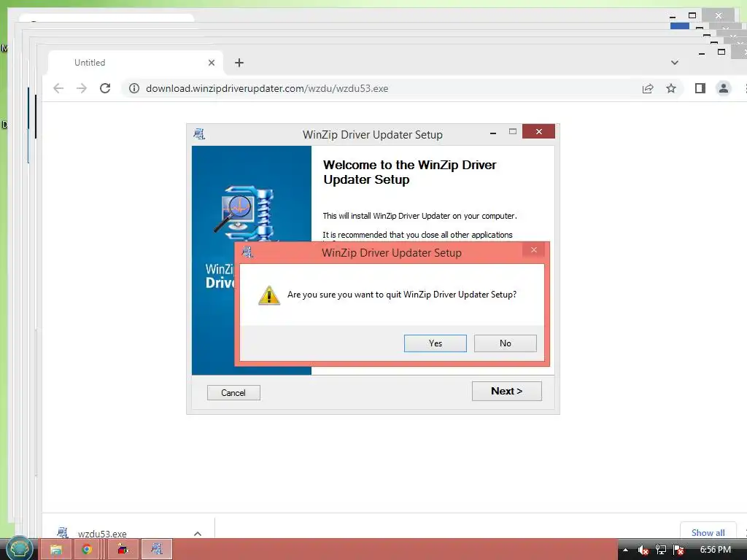Expand the tab search chevron

pyautogui.click(x=675, y=63)
